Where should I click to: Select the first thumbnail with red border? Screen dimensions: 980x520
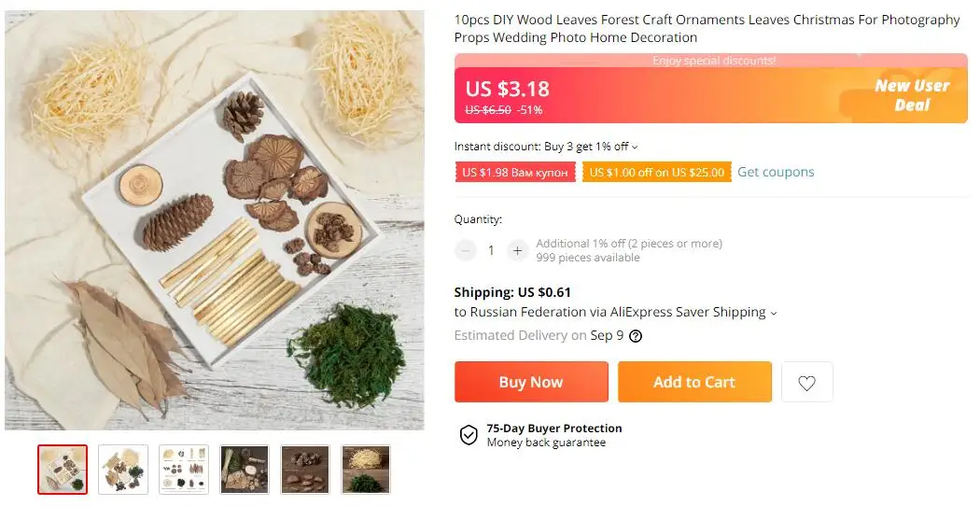(x=63, y=469)
